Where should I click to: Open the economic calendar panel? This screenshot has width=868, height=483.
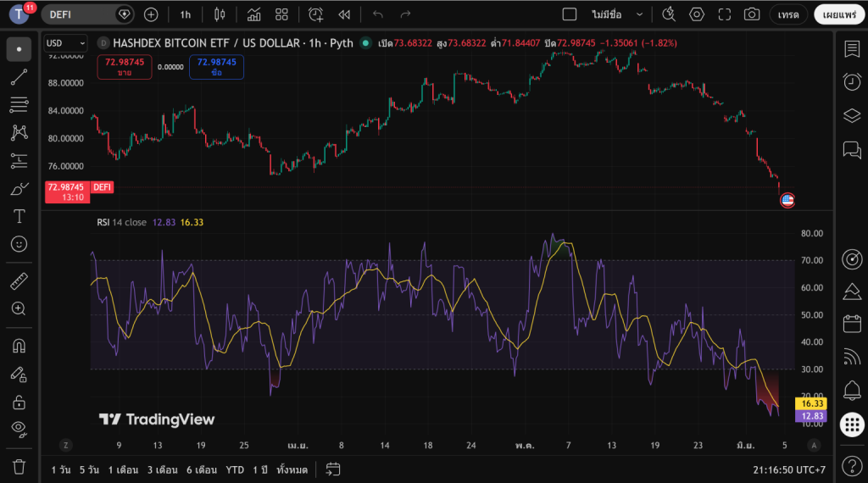point(852,324)
